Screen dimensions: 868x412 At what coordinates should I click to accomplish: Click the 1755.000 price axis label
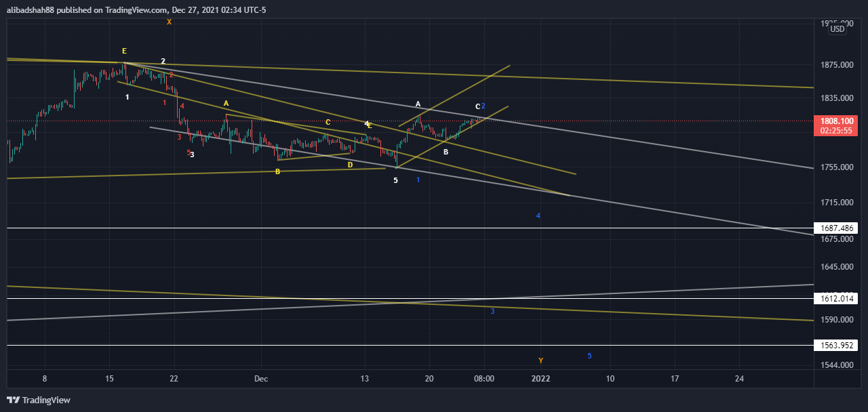click(836, 167)
